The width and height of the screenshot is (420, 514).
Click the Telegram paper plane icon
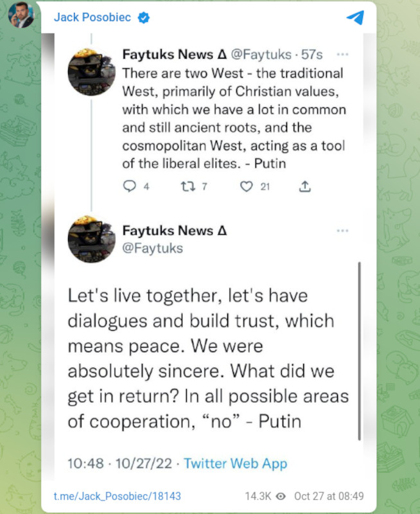tap(354, 18)
